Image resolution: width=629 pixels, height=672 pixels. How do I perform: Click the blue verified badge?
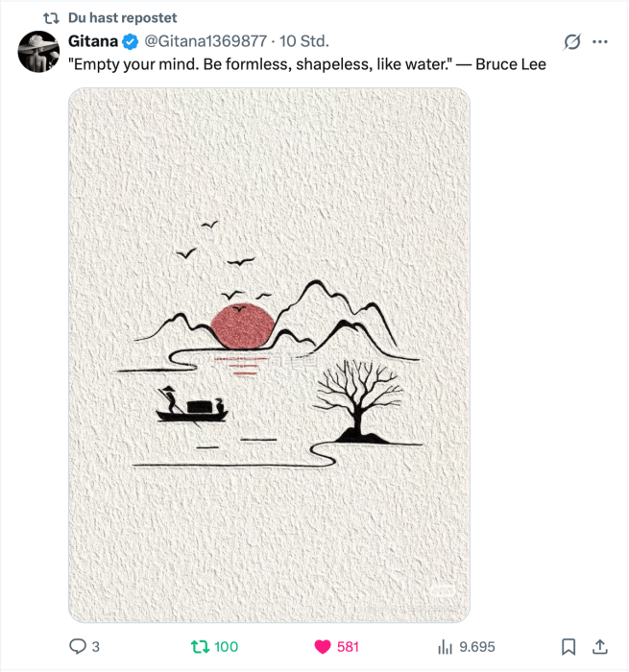coord(130,41)
